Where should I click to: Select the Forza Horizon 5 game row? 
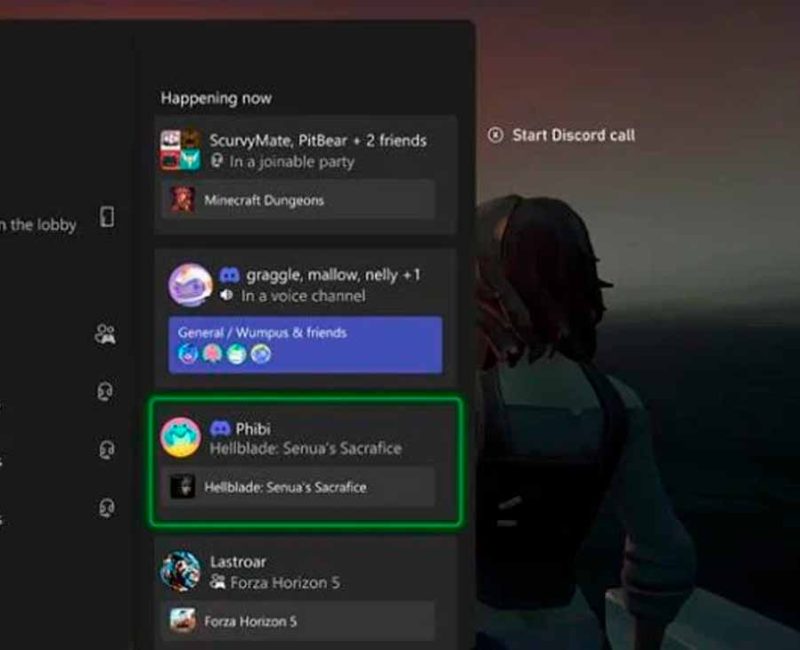point(298,621)
